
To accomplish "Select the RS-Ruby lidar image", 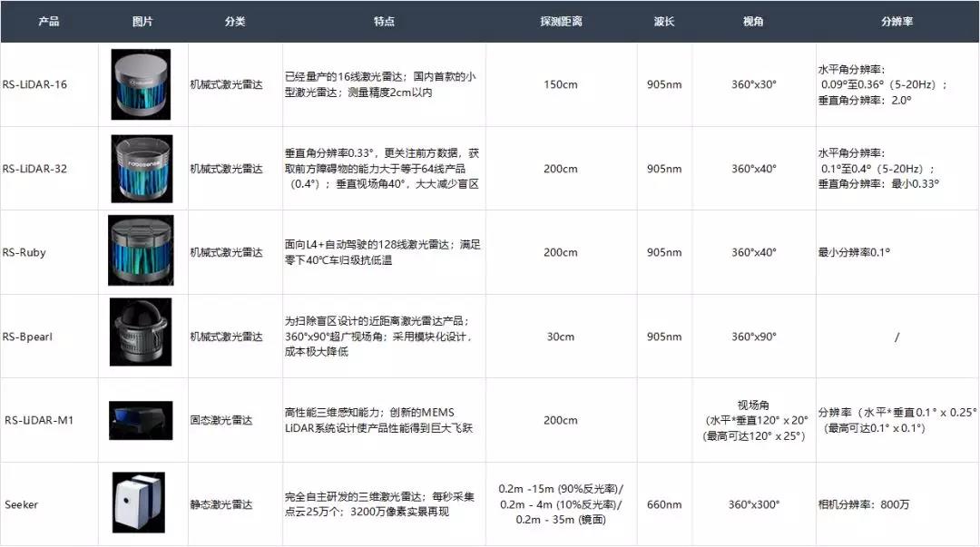I will tap(141, 252).
